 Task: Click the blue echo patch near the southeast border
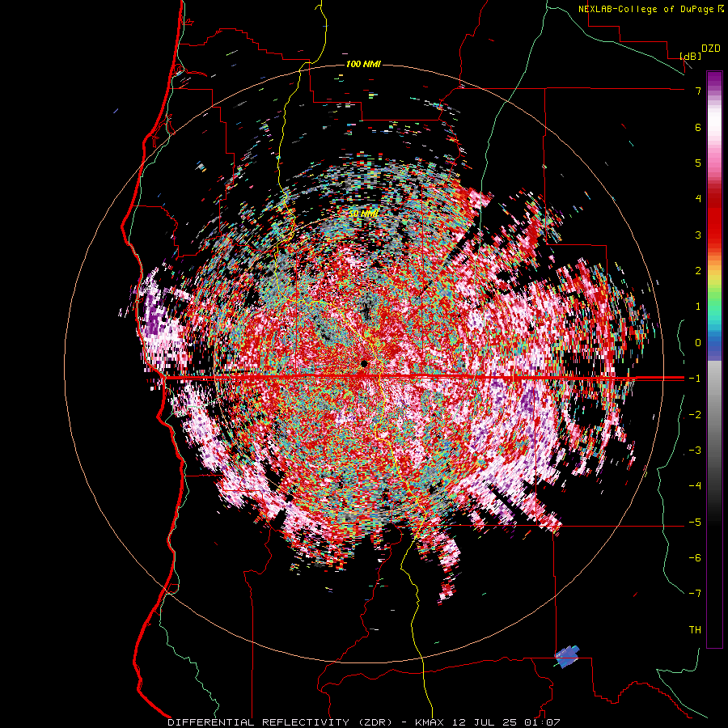[x=567, y=657]
